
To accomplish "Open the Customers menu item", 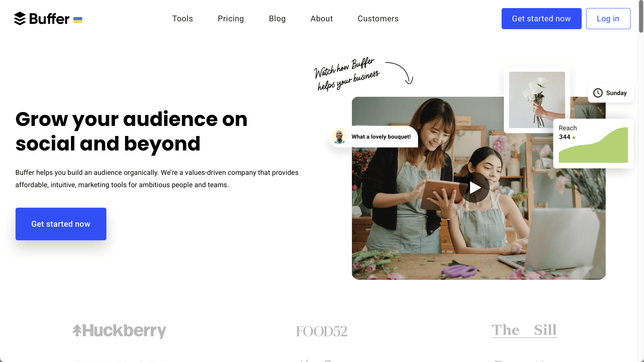I will click(x=378, y=19).
